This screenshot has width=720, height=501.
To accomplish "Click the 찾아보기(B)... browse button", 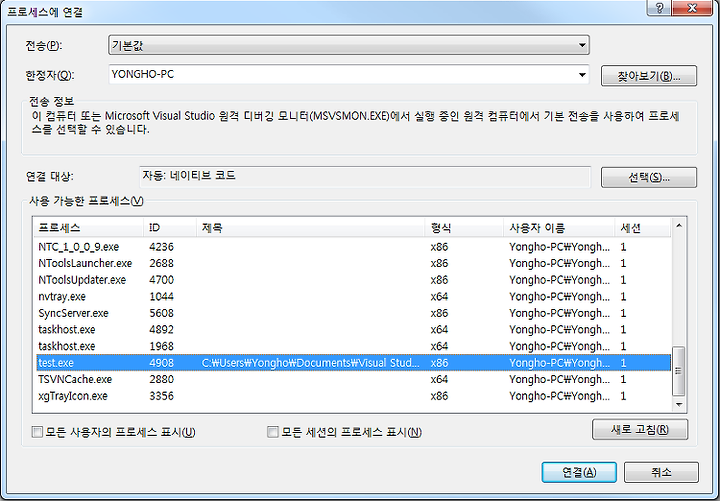I will coord(648,76).
